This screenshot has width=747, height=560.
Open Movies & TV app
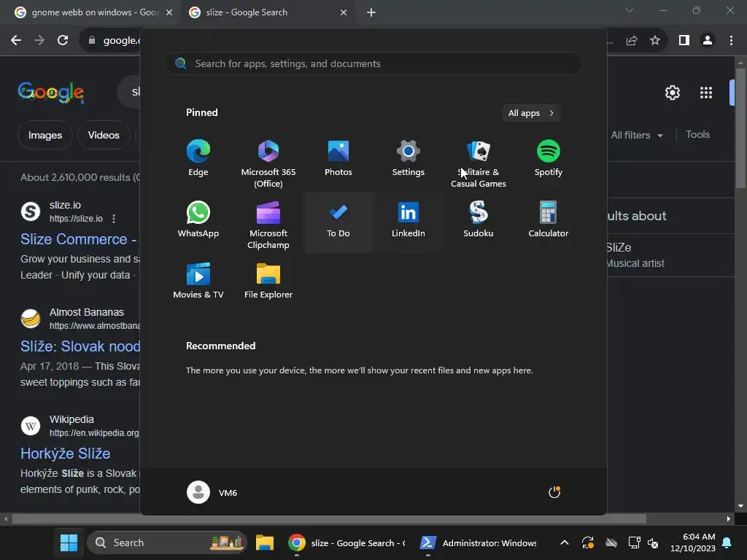[x=198, y=281]
